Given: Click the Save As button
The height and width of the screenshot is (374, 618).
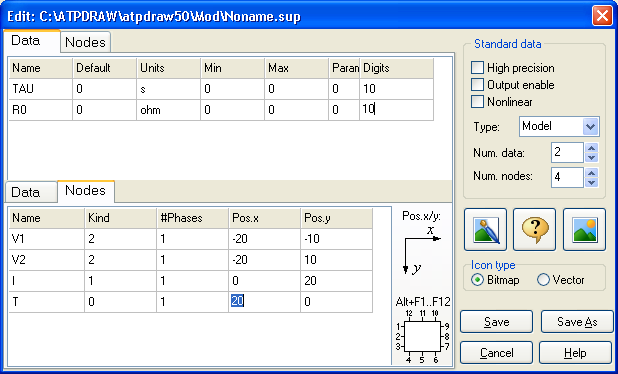Looking at the screenshot, I should point(577,322).
